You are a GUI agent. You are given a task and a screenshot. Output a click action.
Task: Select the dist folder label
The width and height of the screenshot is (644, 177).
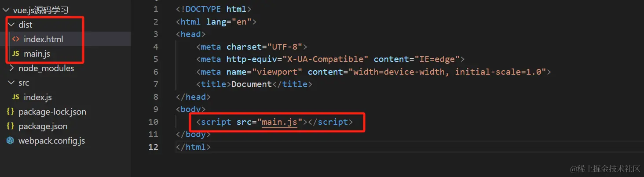(26, 25)
